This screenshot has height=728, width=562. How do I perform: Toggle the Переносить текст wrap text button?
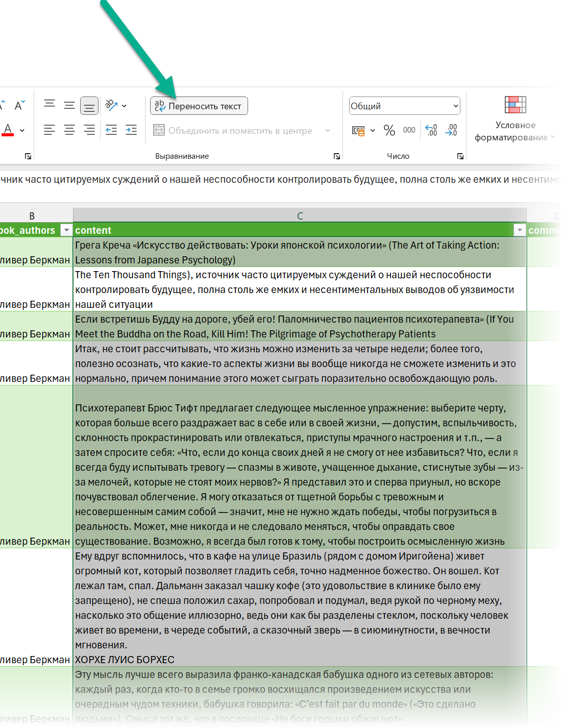pos(199,106)
